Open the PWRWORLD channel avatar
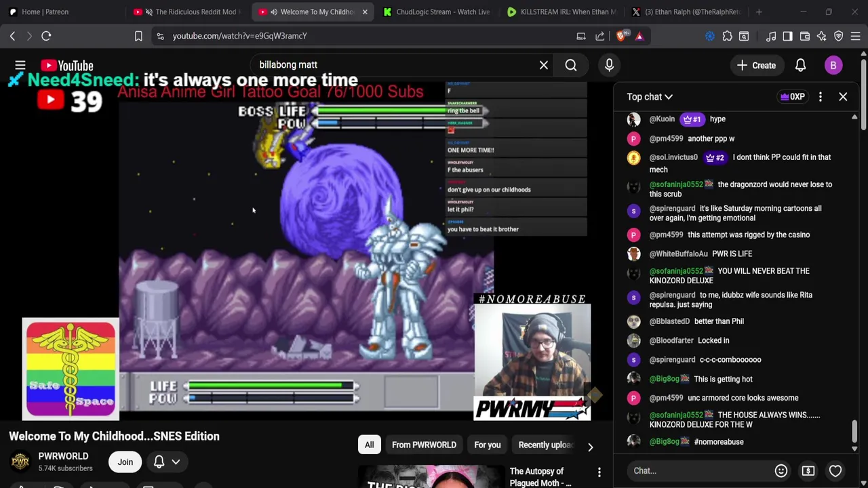Image resolution: width=868 pixels, height=488 pixels. coord(20,462)
